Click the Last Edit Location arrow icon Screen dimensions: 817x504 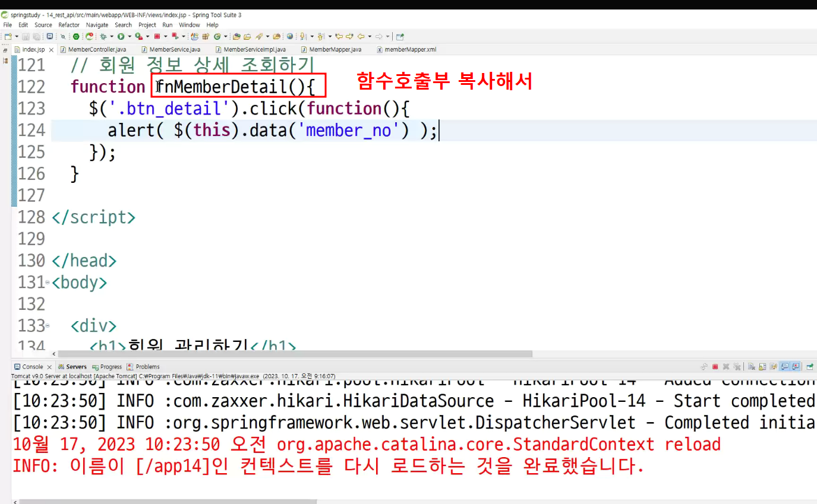point(339,36)
